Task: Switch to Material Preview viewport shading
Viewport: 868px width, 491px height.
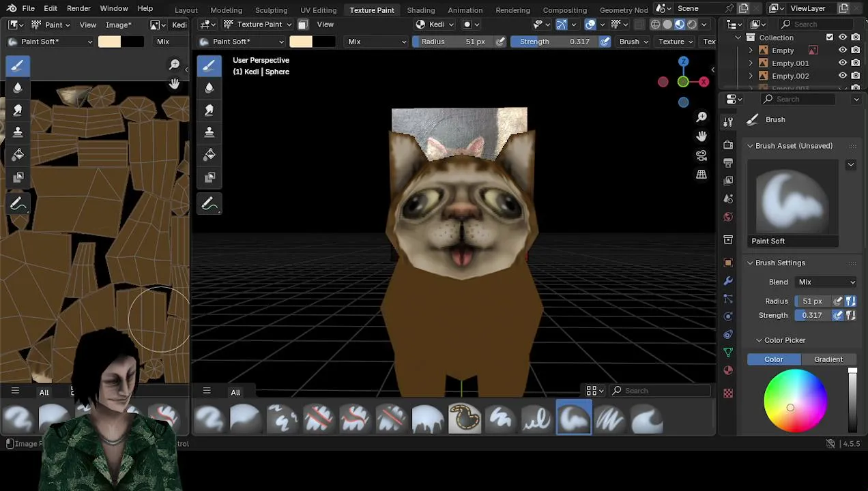Action: [x=680, y=25]
